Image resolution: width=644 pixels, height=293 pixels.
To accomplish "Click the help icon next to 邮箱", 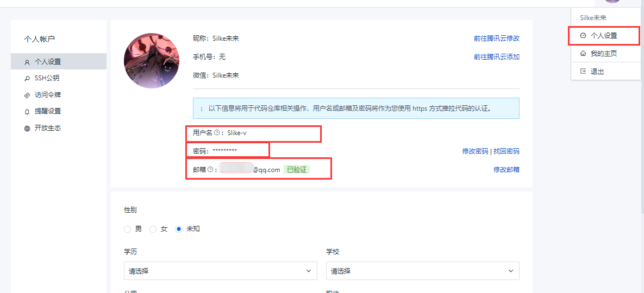I will [210, 169].
